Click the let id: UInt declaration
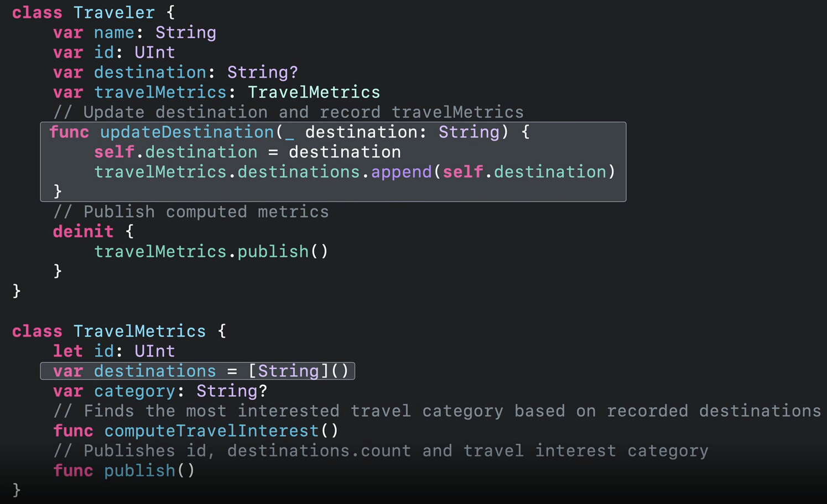This screenshot has height=504, width=827. click(x=113, y=351)
